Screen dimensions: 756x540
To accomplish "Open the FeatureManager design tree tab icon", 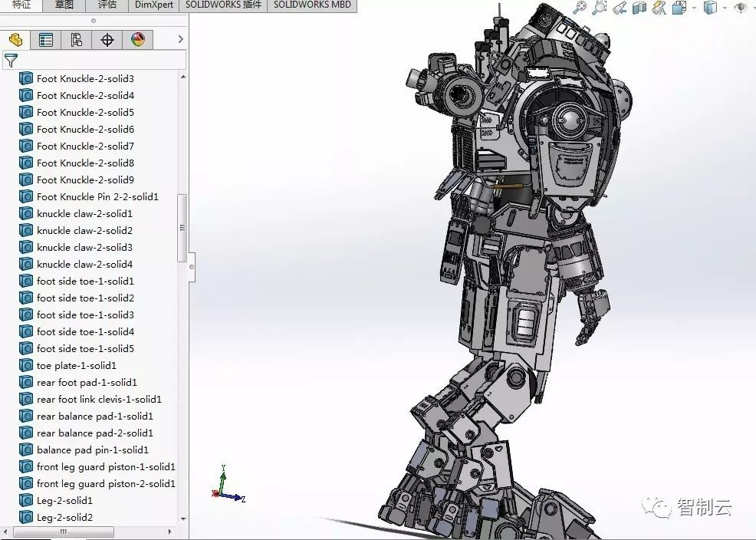I will 15,40.
